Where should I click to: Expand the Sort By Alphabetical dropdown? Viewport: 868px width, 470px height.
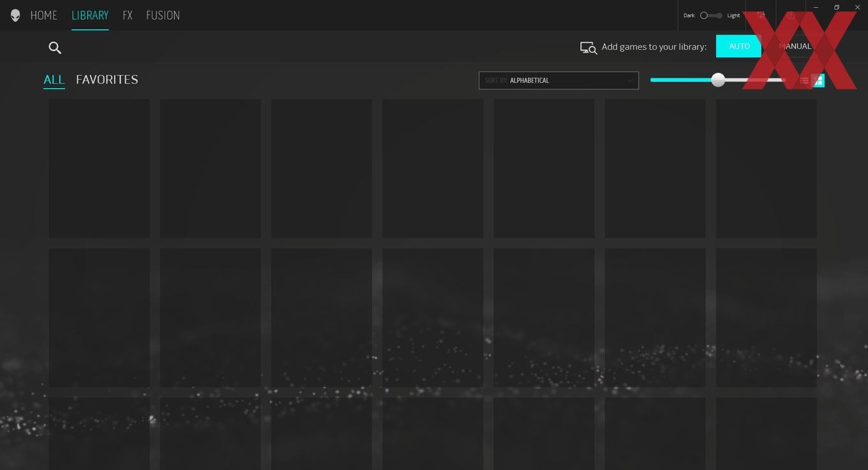[x=558, y=80]
